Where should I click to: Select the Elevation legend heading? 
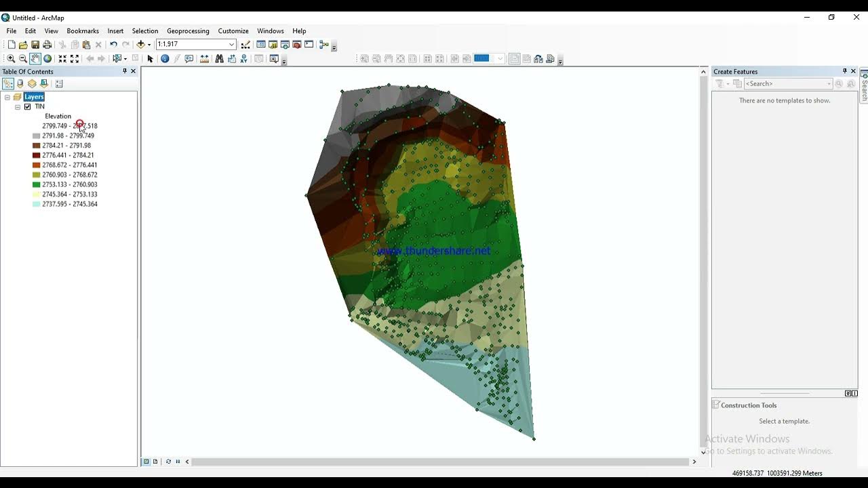58,116
